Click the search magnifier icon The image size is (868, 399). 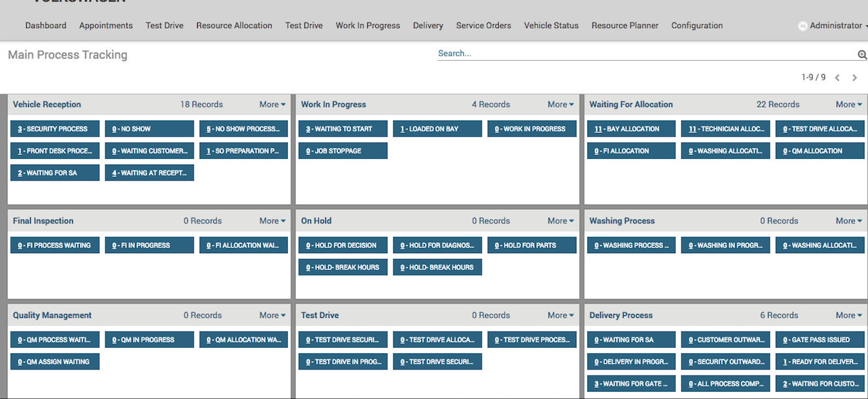coord(862,55)
